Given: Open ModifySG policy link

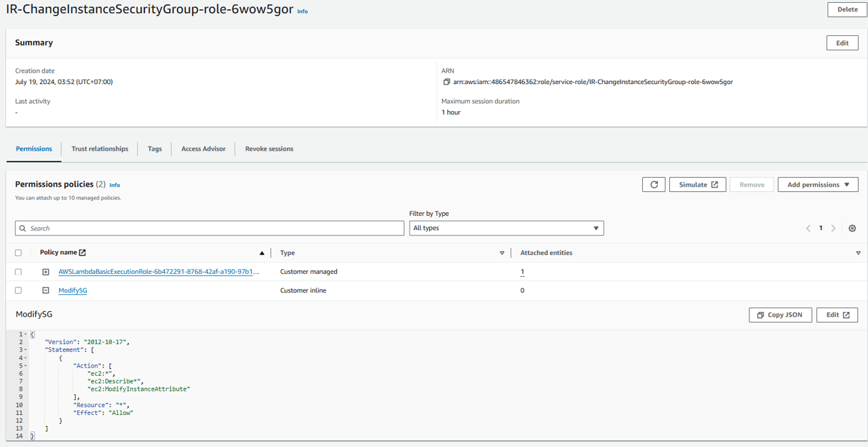Looking at the screenshot, I should pyautogui.click(x=73, y=290).
